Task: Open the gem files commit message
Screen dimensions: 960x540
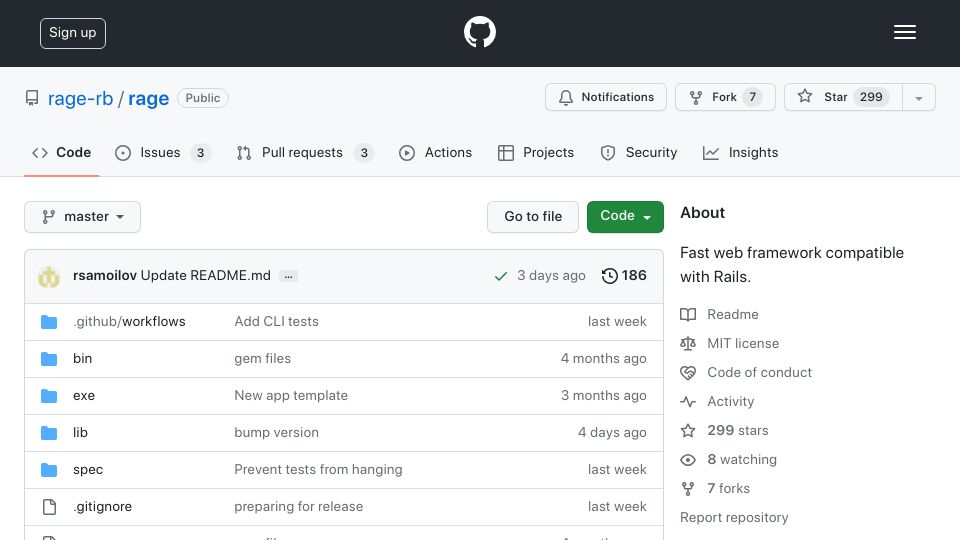Action: click(x=263, y=358)
